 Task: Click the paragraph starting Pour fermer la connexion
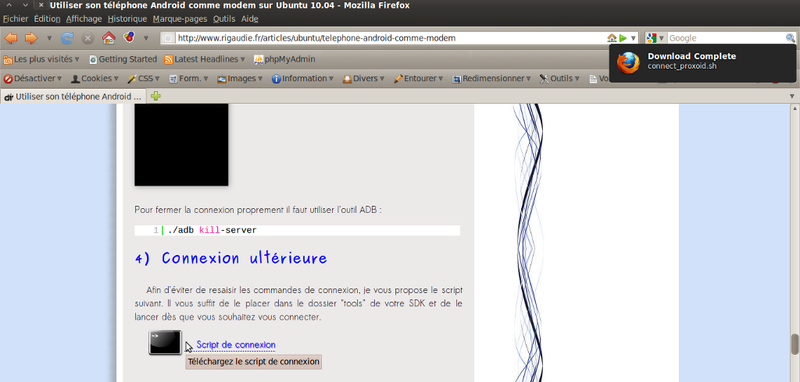(258, 210)
